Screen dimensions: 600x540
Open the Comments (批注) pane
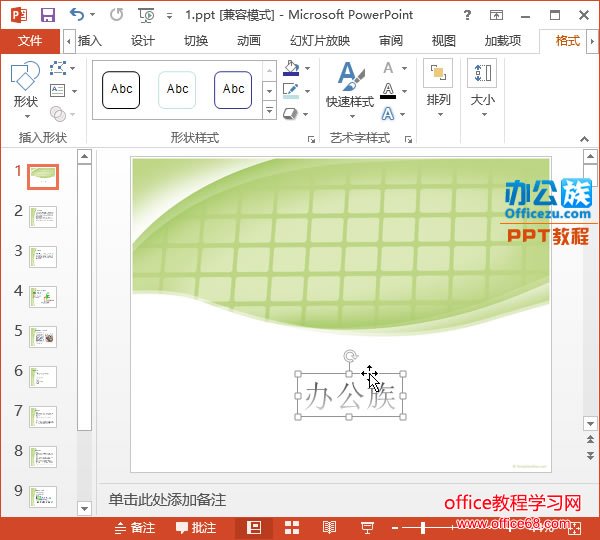click(196, 527)
